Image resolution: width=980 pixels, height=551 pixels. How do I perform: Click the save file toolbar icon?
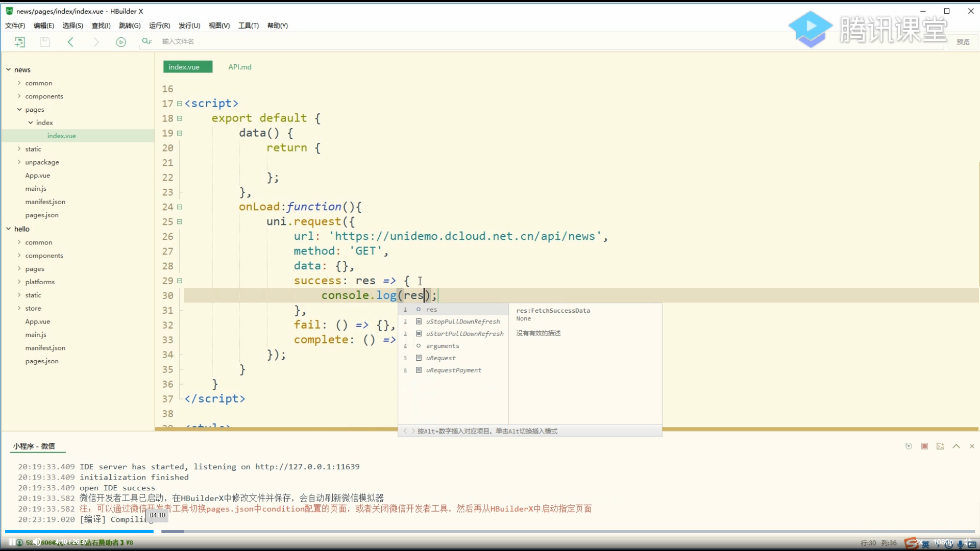click(45, 42)
